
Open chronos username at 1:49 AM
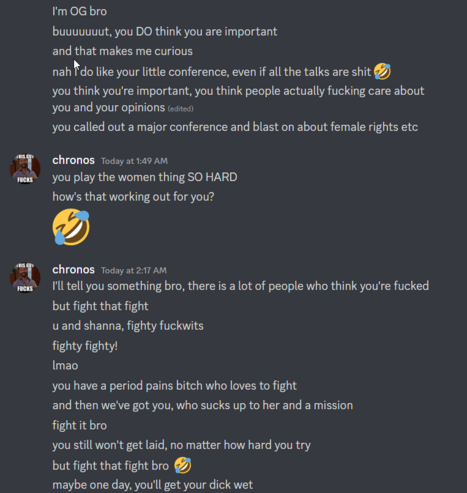[73, 160]
